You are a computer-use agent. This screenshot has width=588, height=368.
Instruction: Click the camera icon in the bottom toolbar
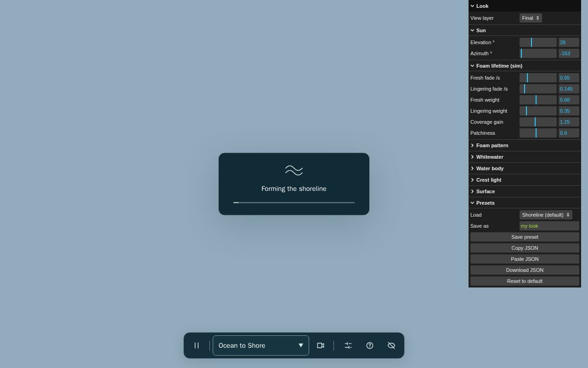point(321,345)
